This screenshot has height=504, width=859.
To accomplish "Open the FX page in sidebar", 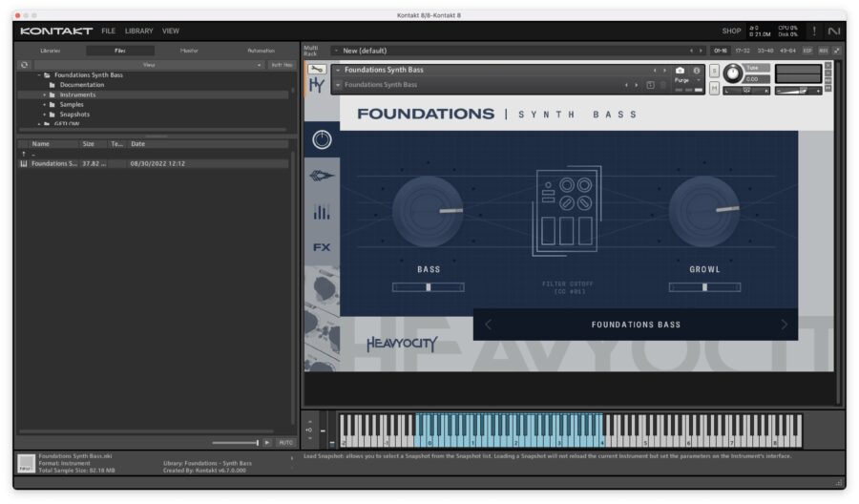I will point(322,247).
